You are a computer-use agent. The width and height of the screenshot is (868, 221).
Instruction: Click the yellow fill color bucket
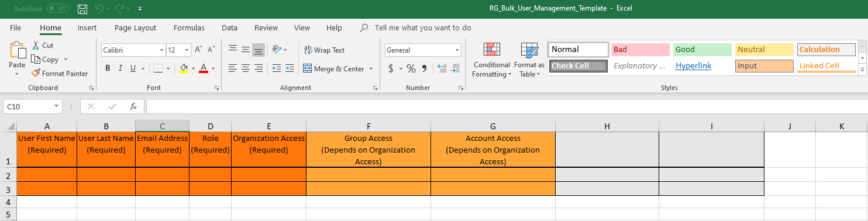click(x=184, y=69)
